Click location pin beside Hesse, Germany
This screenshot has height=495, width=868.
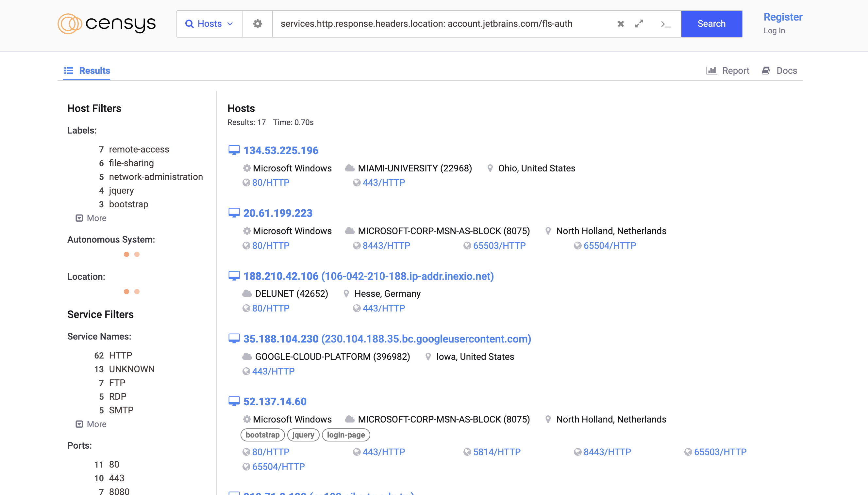click(346, 294)
